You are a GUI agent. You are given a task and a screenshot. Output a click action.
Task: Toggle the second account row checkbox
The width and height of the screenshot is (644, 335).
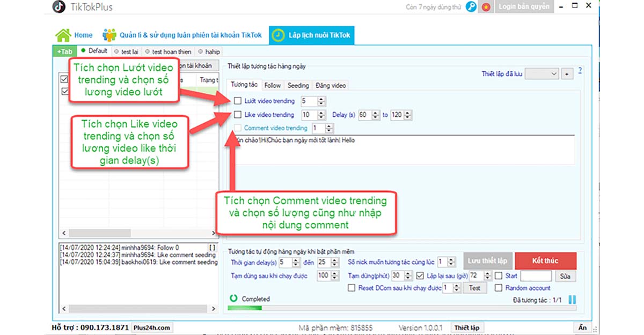pos(64,91)
